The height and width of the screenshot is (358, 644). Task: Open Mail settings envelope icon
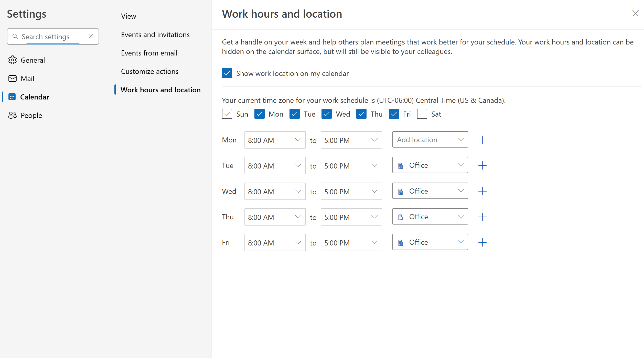pyautogui.click(x=13, y=79)
